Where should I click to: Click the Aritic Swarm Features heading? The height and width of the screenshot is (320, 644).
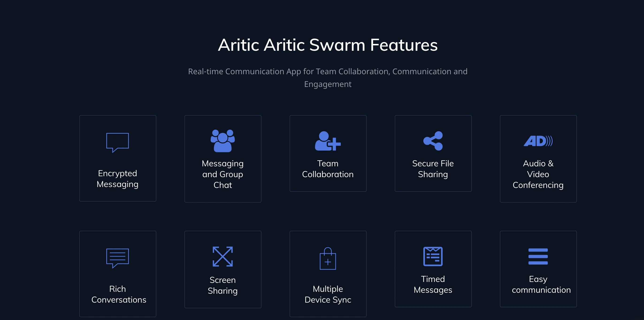[x=322, y=45]
